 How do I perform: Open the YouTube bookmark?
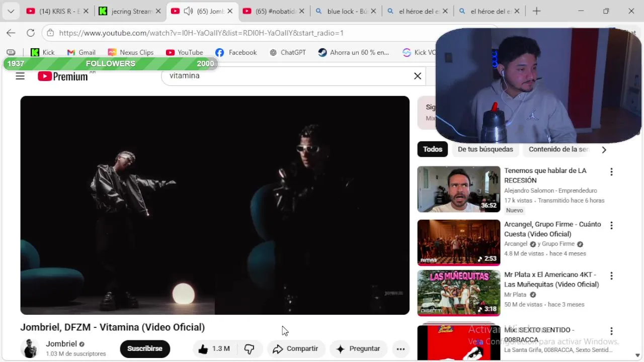185,52
